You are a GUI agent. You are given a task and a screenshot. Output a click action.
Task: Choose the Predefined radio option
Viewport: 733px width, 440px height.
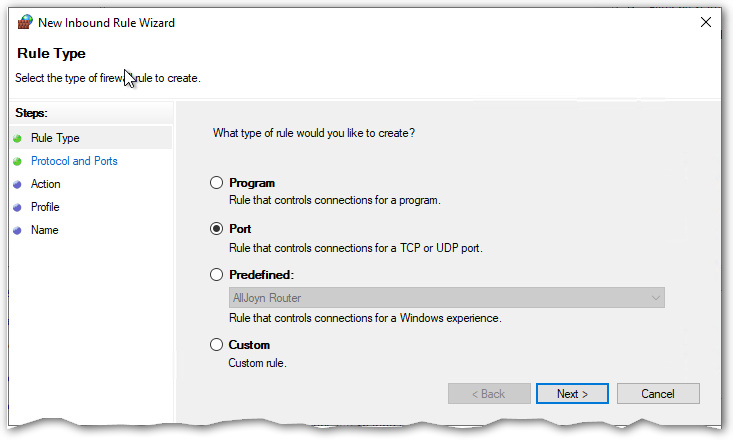[x=217, y=274]
